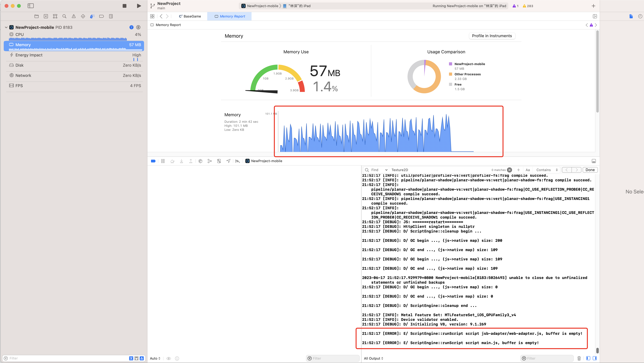Hide the variables view pane

[x=588, y=358]
